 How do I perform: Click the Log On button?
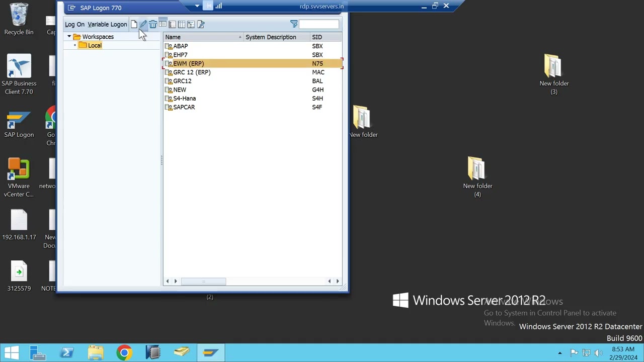(x=74, y=24)
